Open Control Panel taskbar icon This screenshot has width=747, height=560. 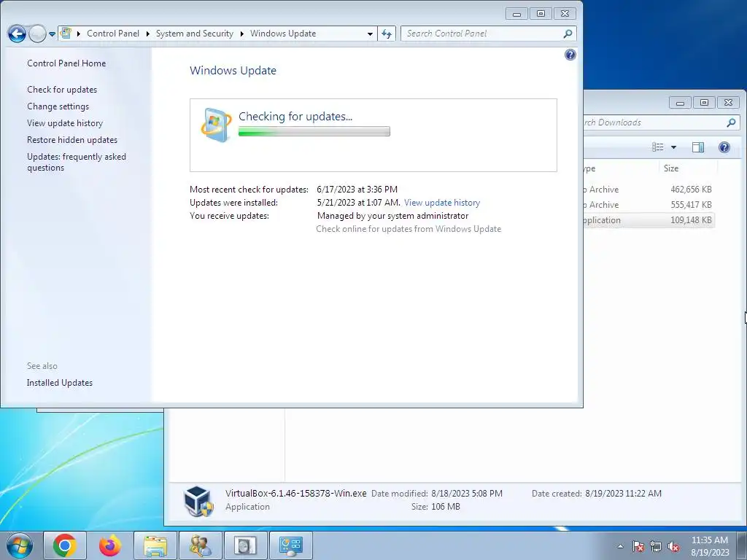pos(290,545)
